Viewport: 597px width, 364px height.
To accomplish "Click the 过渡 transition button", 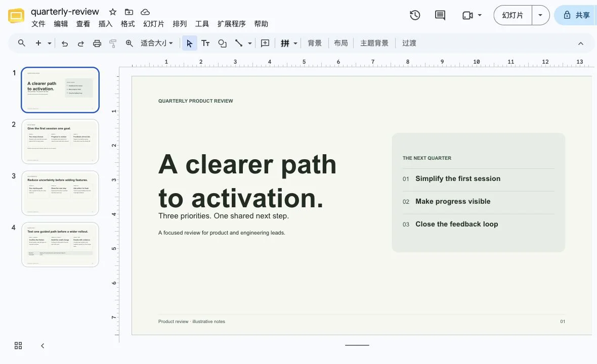I will coord(409,43).
